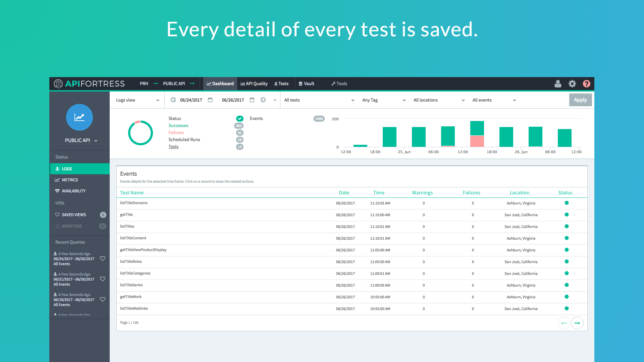Click the arrow after PRH breadcrumb
This screenshot has width=644, height=362.
pyautogui.click(x=156, y=83)
